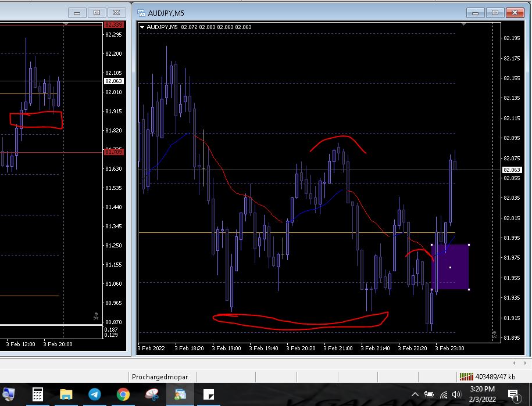The height and width of the screenshot is (406, 532).
Task: Close the AUDJPY,M5 chart window
Action: click(x=515, y=13)
